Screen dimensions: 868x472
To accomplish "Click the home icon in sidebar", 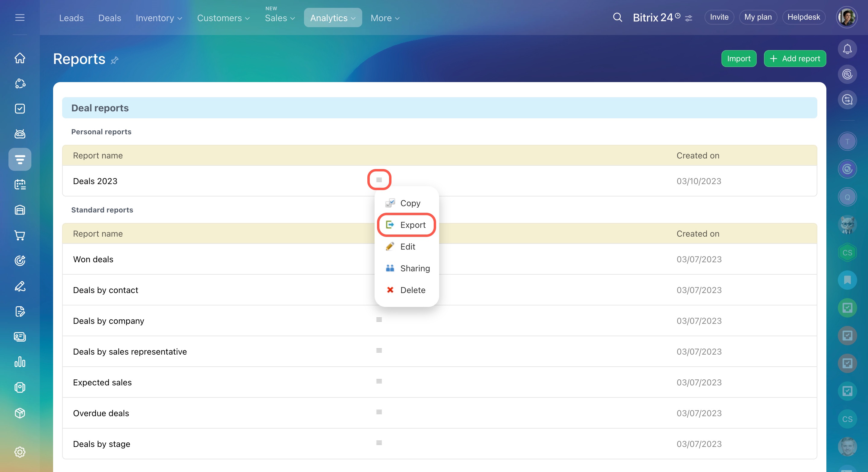I will (20, 58).
